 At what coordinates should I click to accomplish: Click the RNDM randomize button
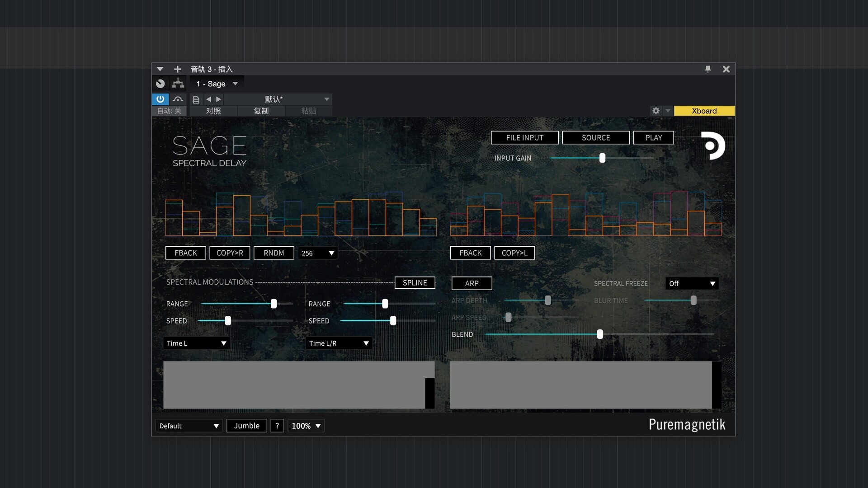[274, 253]
